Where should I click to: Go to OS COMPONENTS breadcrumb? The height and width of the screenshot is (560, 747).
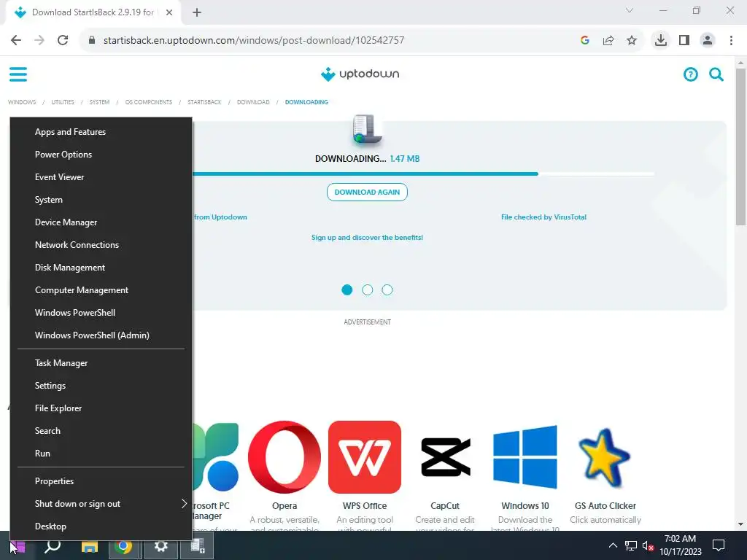[149, 102]
